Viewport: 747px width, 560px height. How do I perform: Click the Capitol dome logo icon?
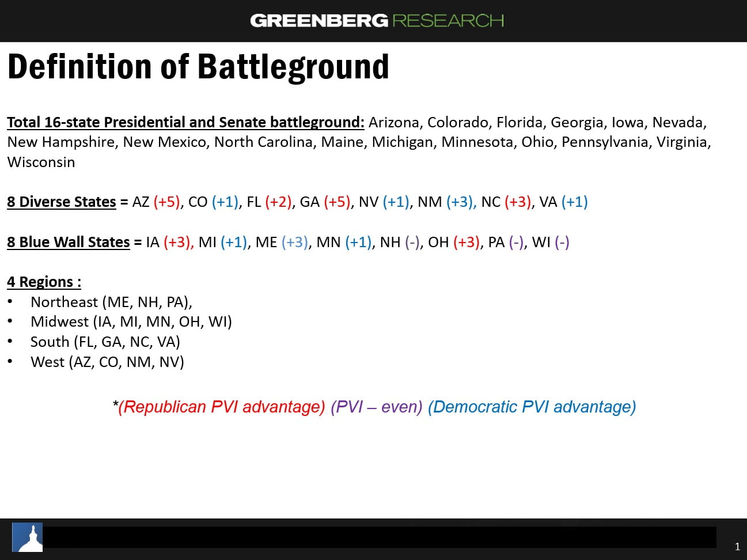pos(28,538)
